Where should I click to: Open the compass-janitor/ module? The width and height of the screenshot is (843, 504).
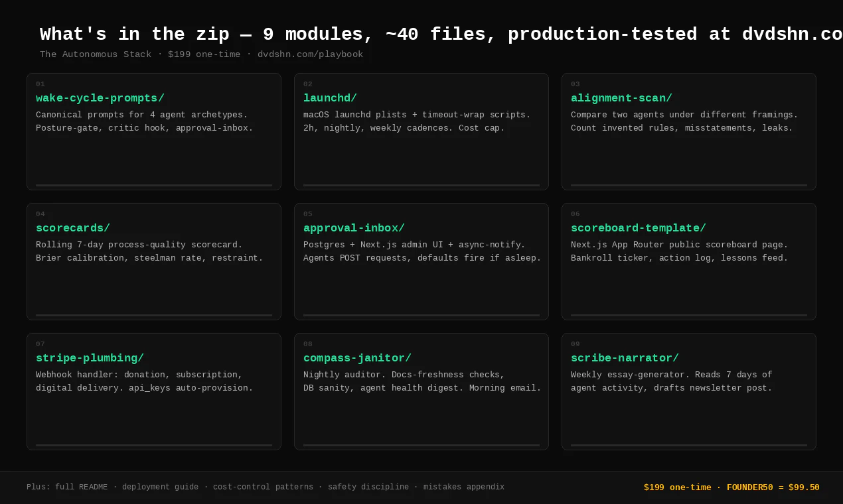click(357, 358)
